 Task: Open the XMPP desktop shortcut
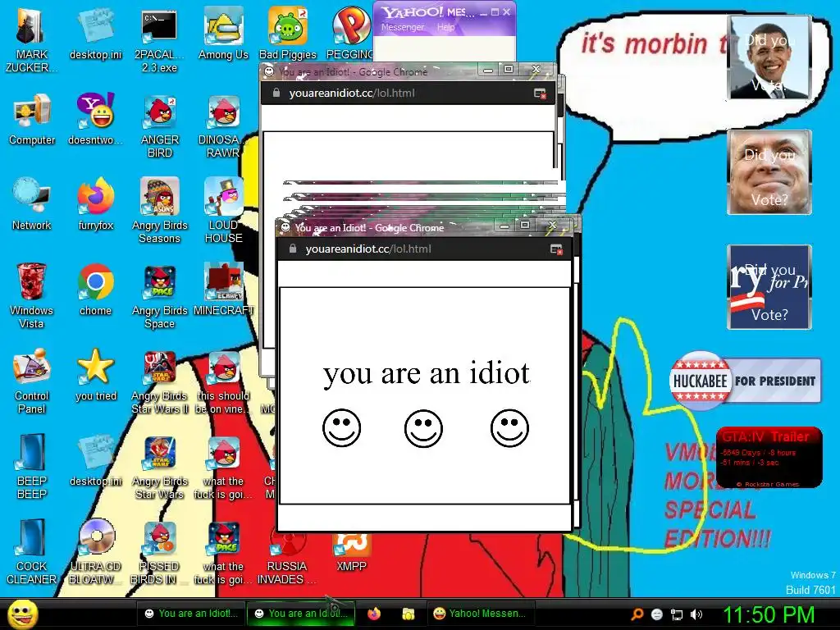pyautogui.click(x=351, y=552)
